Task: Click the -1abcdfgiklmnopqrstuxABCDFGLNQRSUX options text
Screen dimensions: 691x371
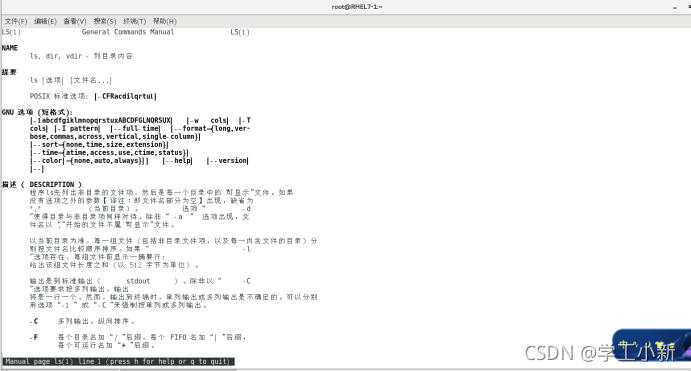Action: (101, 120)
